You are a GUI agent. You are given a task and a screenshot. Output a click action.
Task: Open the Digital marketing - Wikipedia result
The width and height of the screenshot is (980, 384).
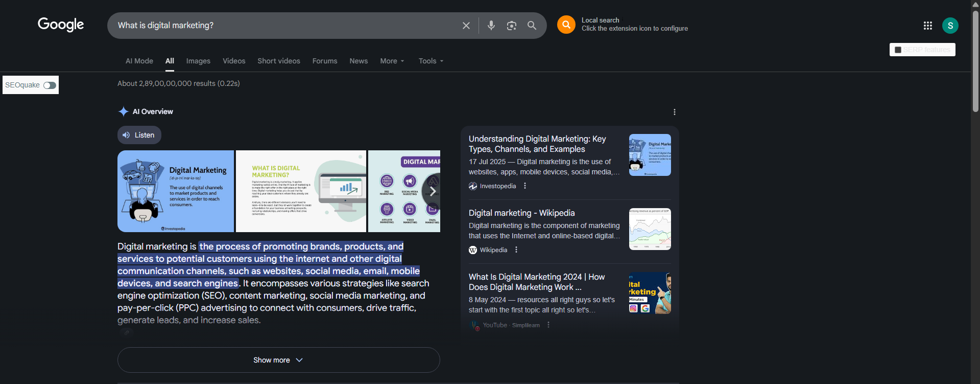[x=521, y=213]
